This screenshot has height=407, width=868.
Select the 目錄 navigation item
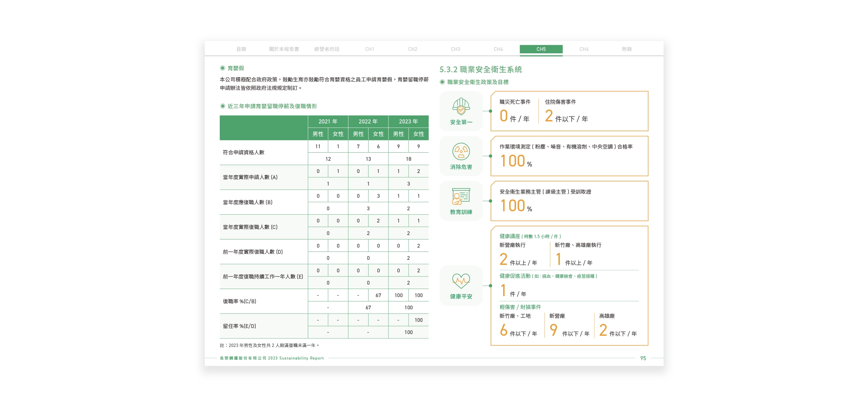pyautogui.click(x=242, y=49)
